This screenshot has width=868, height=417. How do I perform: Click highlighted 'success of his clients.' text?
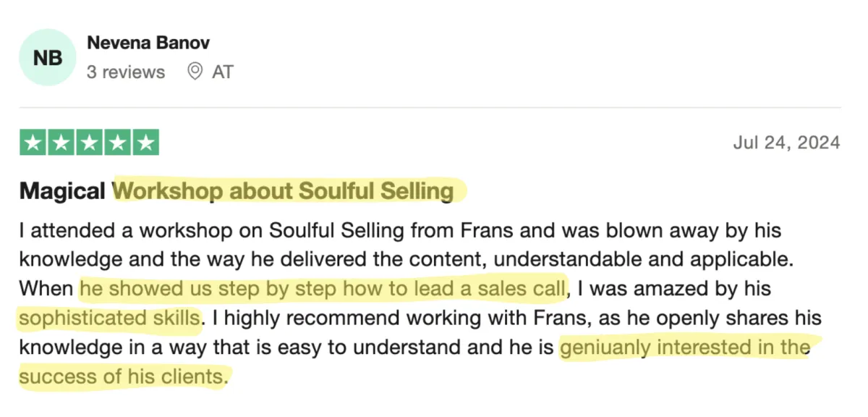point(123,377)
